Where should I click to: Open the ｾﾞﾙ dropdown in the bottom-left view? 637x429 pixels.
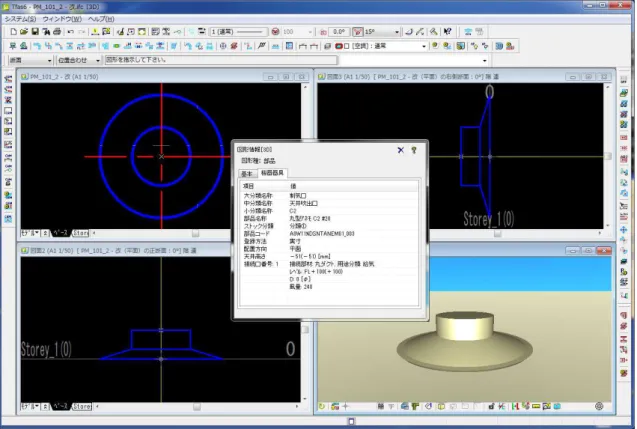(x=30, y=406)
